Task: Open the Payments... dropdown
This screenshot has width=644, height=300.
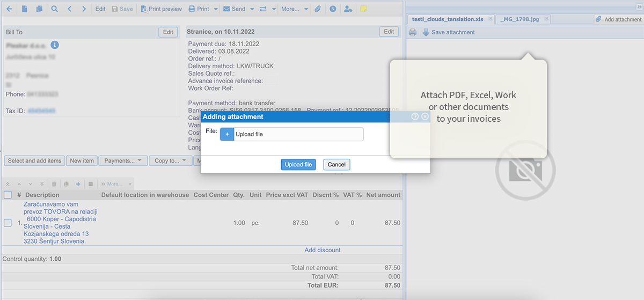Action: (123, 160)
